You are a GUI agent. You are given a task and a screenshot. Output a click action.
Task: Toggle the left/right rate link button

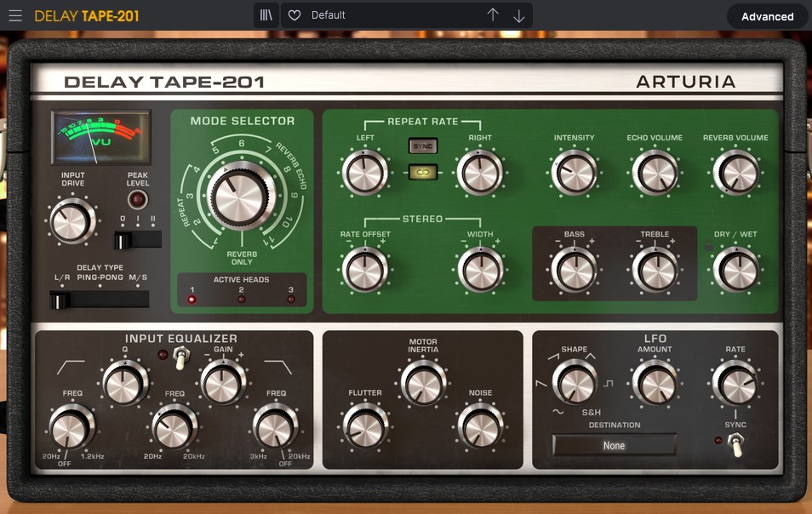[x=422, y=173]
